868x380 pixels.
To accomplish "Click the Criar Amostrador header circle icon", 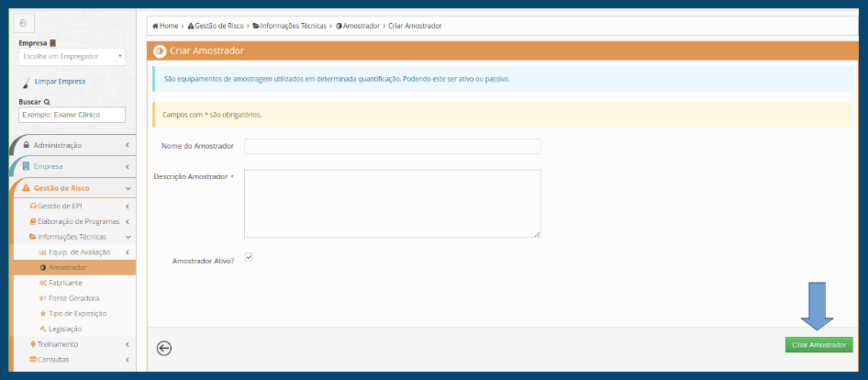I will coord(160,51).
